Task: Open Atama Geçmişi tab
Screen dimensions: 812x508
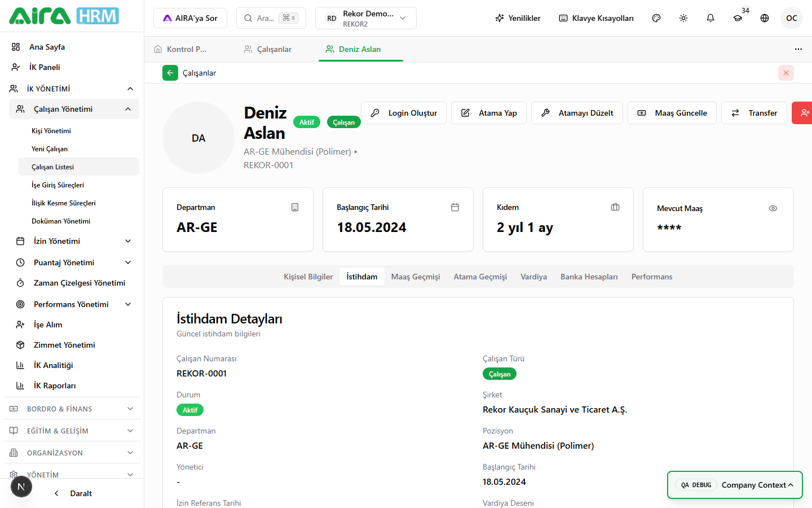Action: [480, 277]
